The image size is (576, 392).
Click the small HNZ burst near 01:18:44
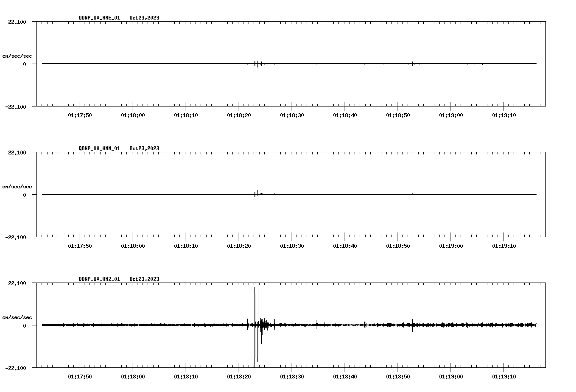[365, 325]
